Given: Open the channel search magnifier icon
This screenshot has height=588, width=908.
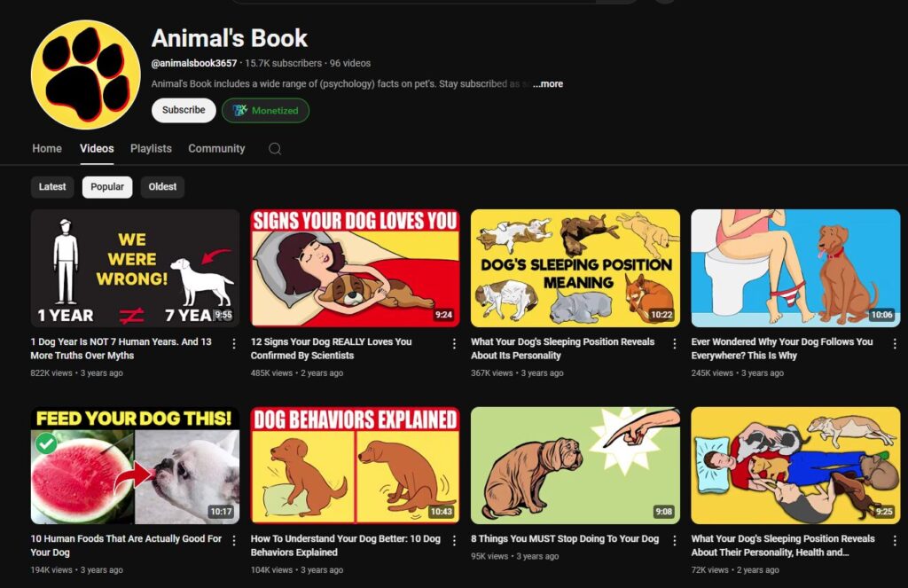Looking at the screenshot, I should pos(275,149).
